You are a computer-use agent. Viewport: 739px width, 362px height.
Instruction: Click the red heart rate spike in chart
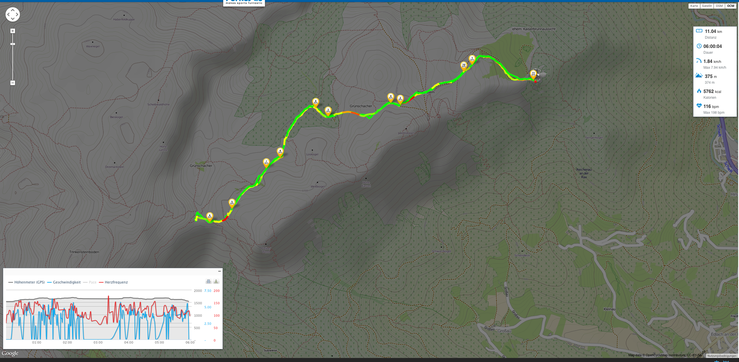pos(109,302)
